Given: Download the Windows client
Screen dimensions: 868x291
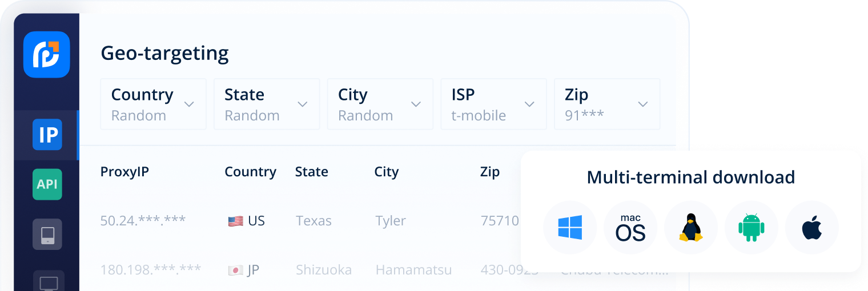Looking at the screenshot, I should click(x=570, y=228).
